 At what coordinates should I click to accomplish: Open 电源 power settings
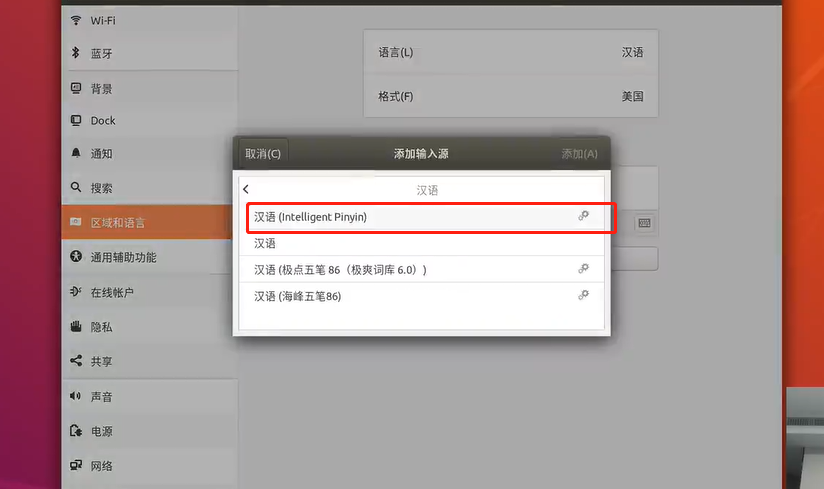[150, 431]
